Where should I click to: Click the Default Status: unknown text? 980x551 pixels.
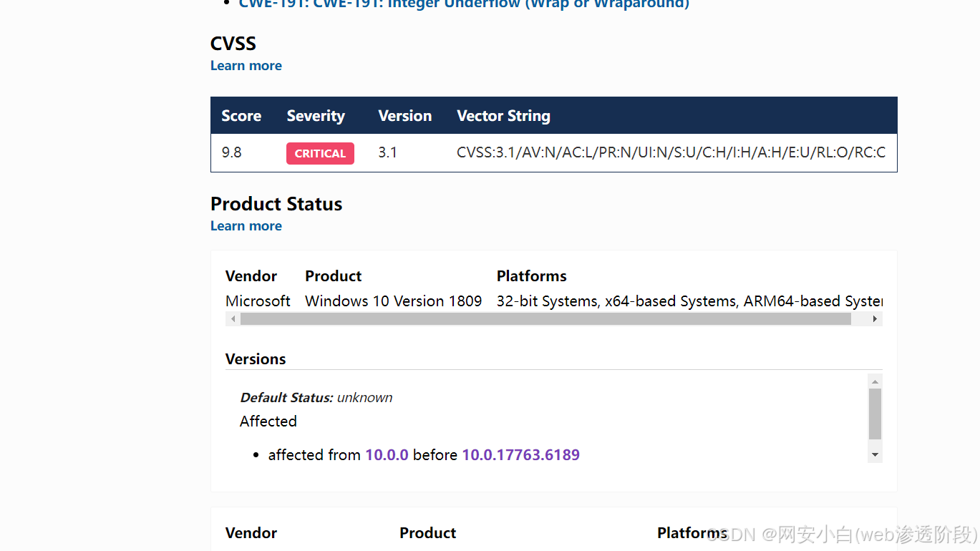[316, 398]
